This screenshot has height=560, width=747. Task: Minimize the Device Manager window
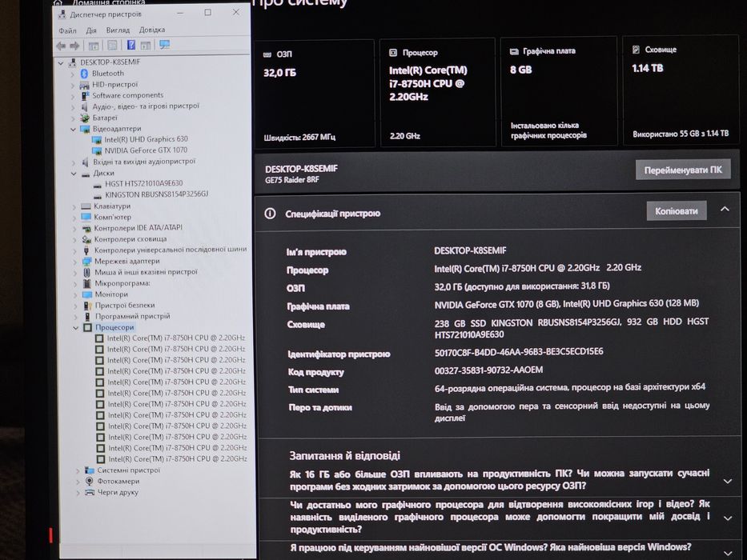[x=180, y=13]
